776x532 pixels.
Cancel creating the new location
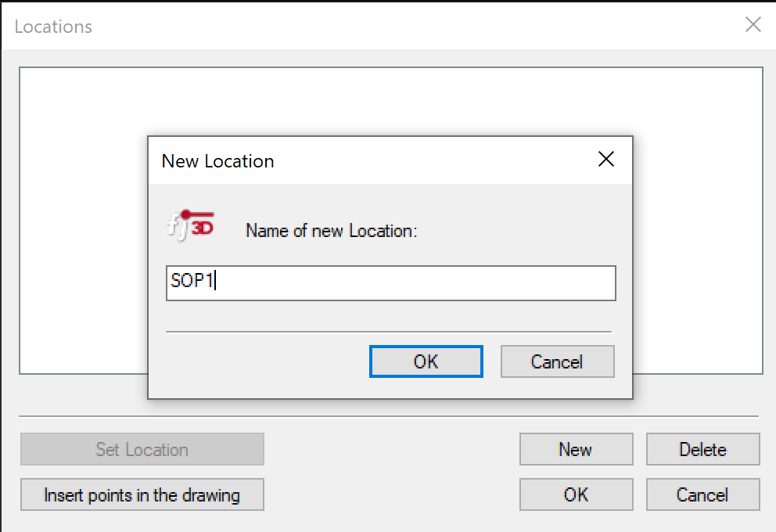pyautogui.click(x=557, y=361)
